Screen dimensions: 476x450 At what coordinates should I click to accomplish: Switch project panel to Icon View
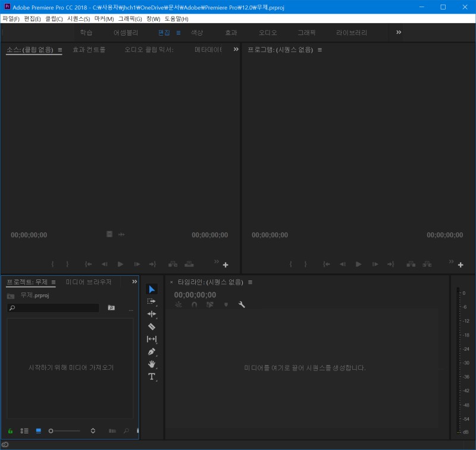(39, 431)
